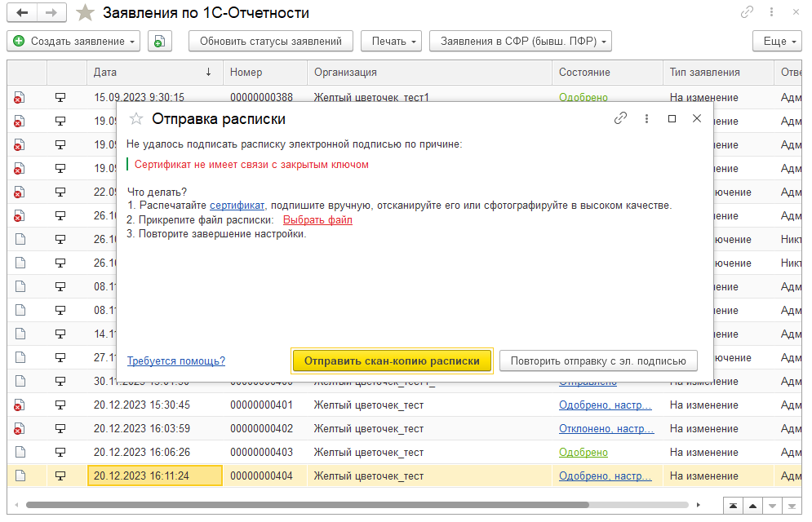Open the dialog's three-dot options menu
812x522 pixels.
pyautogui.click(x=646, y=118)
